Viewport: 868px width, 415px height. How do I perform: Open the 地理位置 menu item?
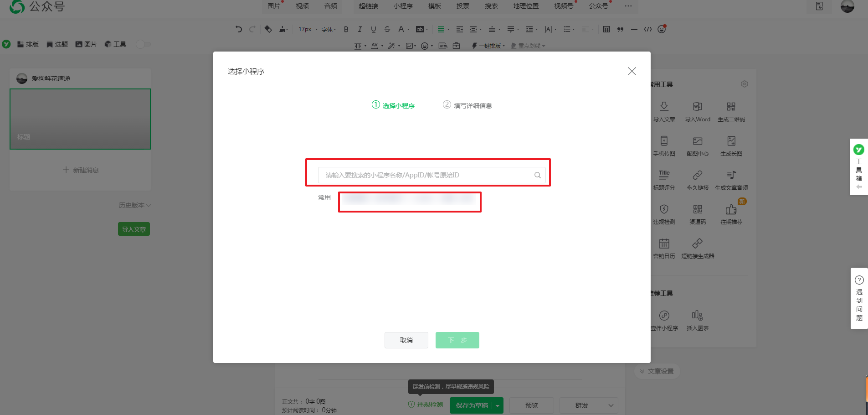pos(526,6)
